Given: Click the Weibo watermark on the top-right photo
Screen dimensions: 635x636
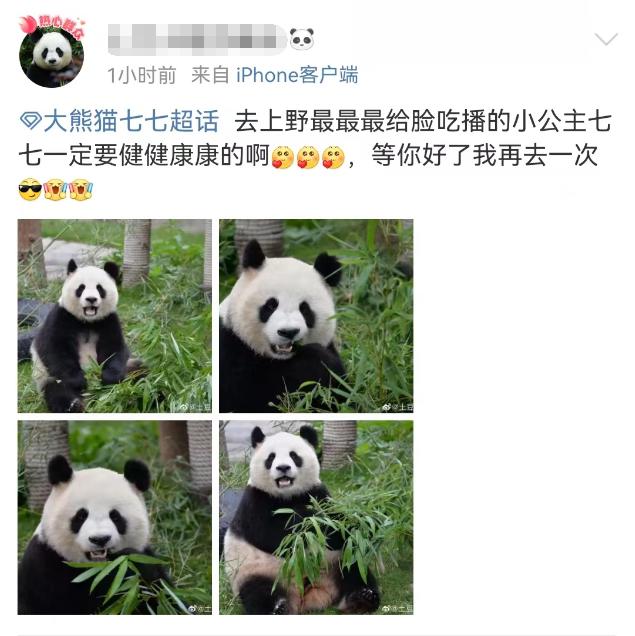Looking at the screenshot, I should pyautogui.click(x=398, y=407).
